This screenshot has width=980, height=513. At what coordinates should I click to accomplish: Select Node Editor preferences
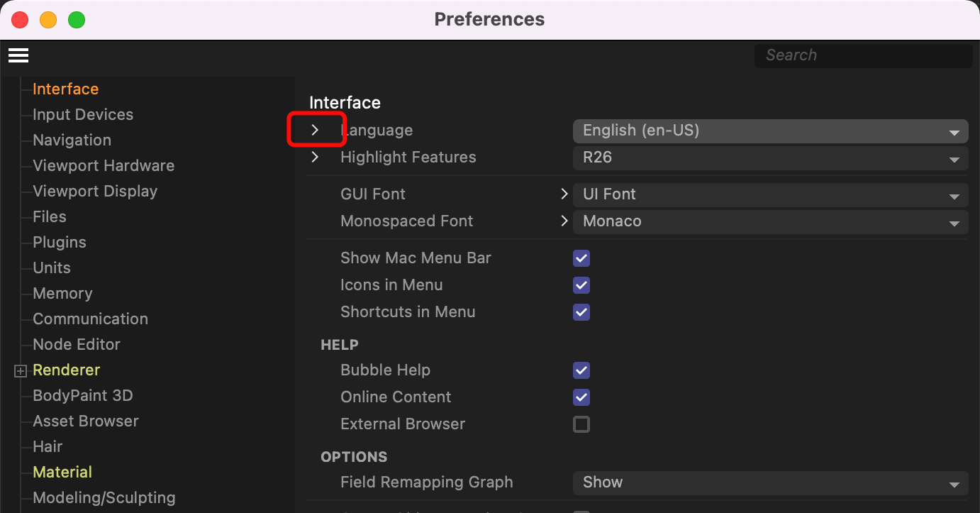tap(76, 344)
